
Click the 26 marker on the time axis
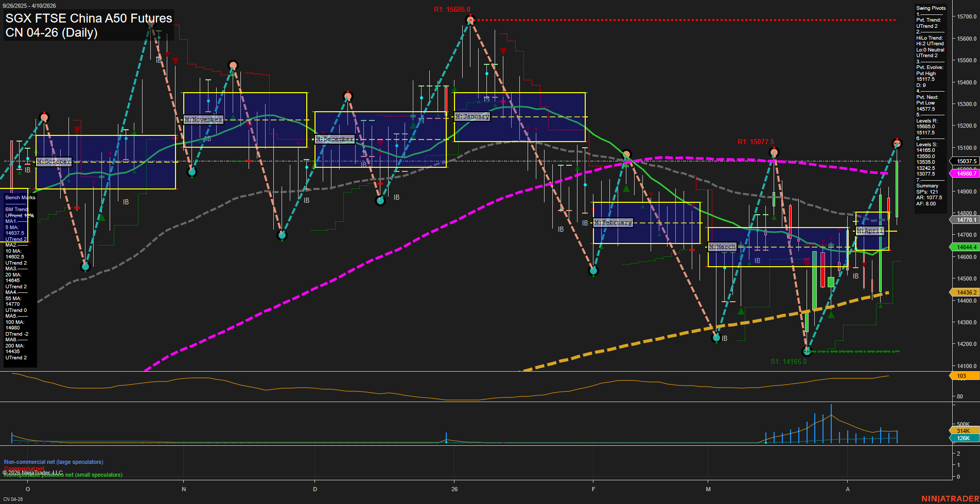454,489
